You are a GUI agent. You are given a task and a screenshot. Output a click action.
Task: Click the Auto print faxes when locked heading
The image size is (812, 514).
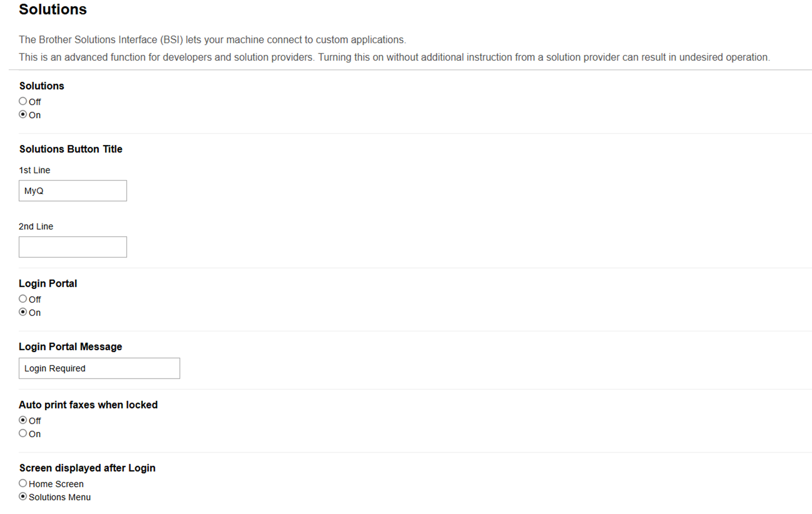[x=88, y=405]
